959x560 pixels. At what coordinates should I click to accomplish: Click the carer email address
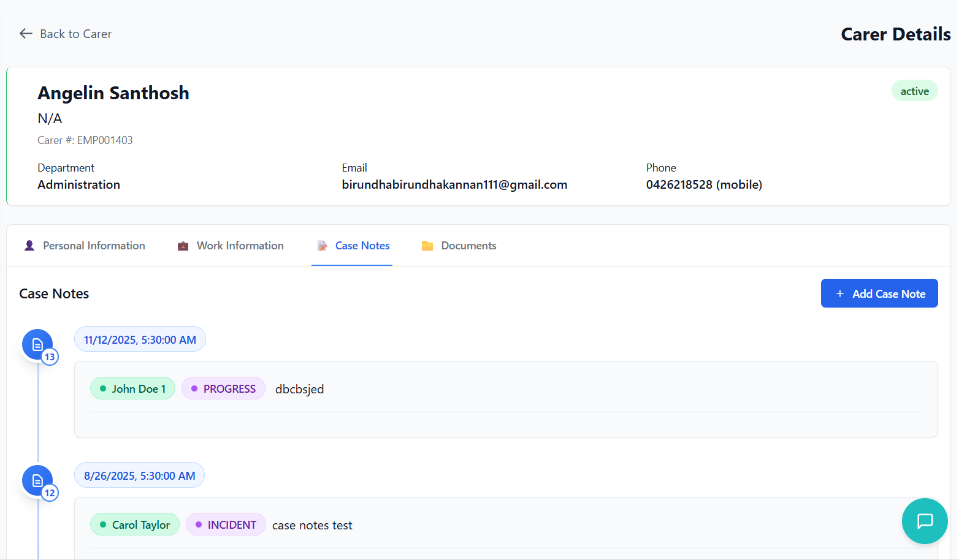pyautogui.click(x=454, y=184)
